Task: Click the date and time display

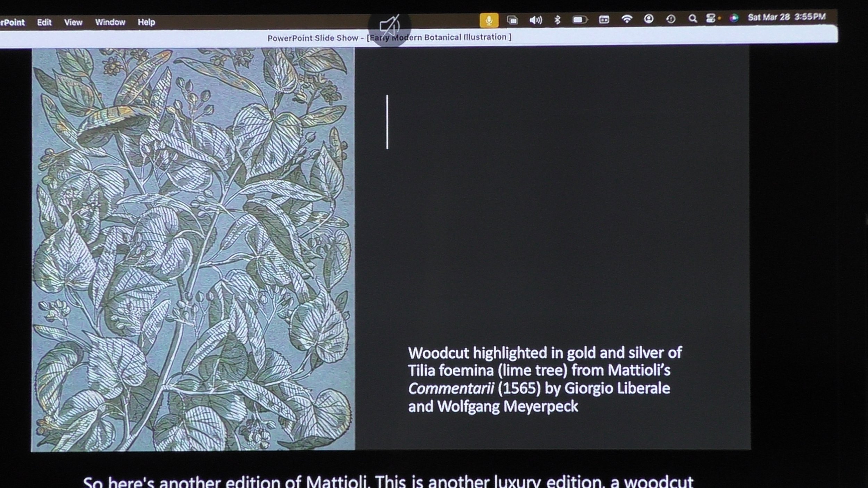Action: pyautogui.click(x=786, y=17)
